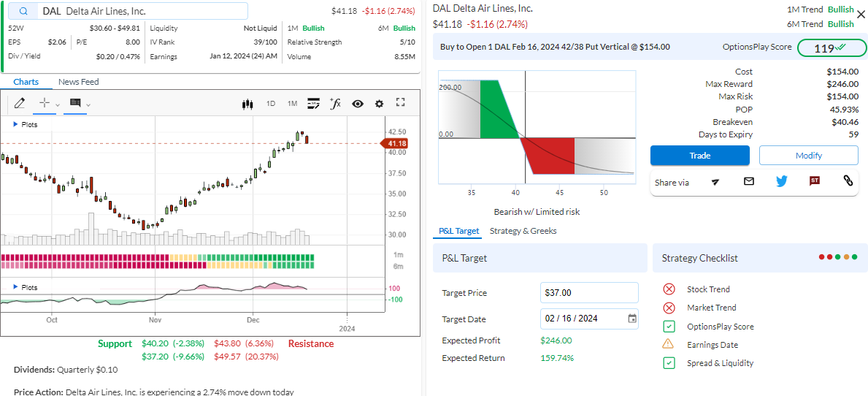868x396 pixels.
Task: Share trade via StockTwits icon
Action: [x=814, y=180]
